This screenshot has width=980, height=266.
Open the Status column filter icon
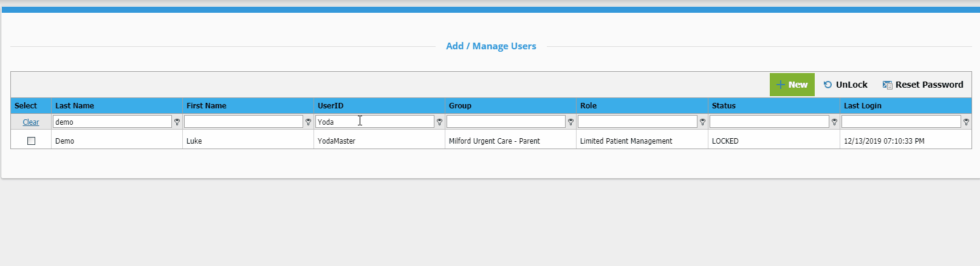click(834, 122)
